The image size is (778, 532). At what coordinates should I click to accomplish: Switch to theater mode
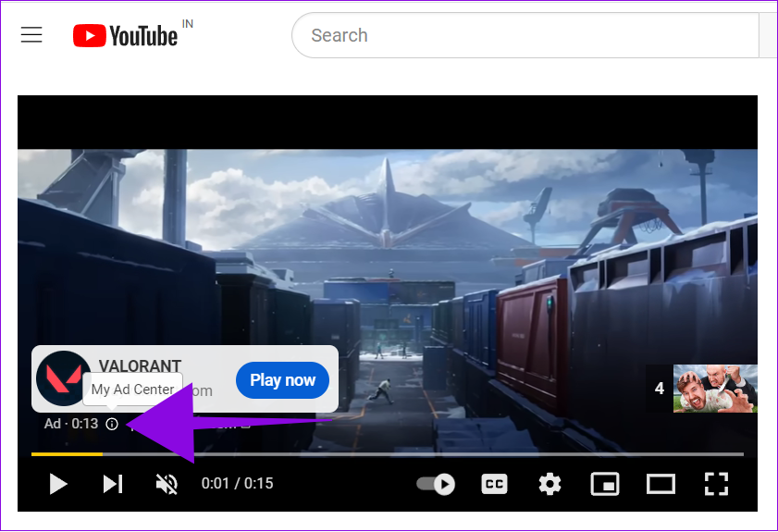coord(661,484)
